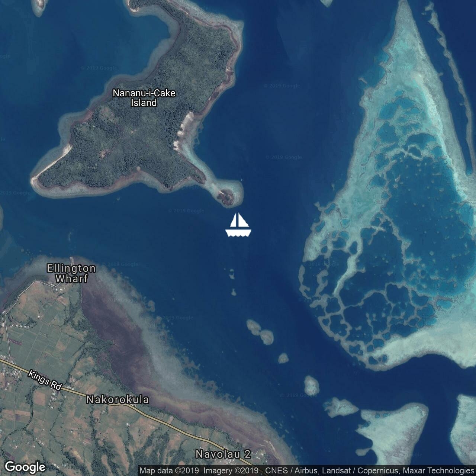Select the Navolau 2 place label
Viewport: 476px width, 476px height.
click(223, 454)
